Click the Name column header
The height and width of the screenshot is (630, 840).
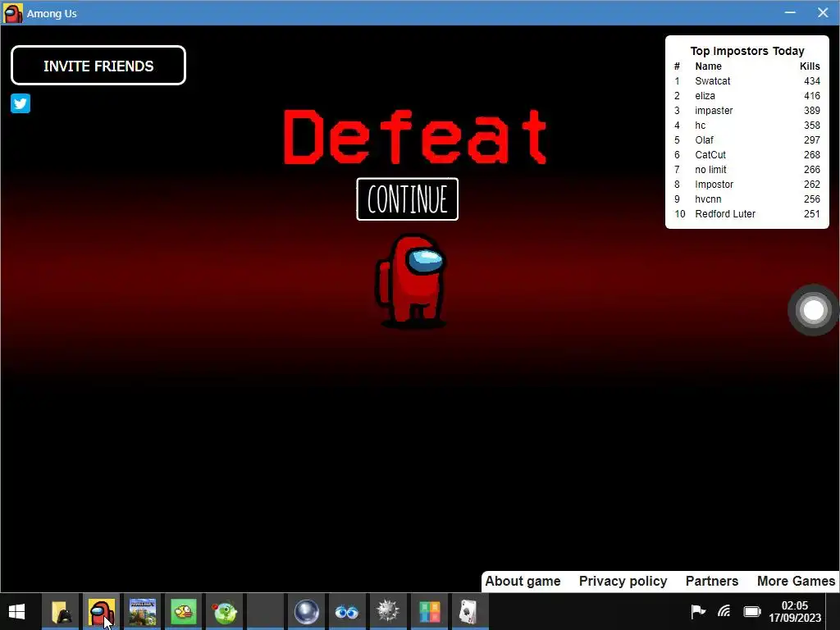click(x=708, y=66)
